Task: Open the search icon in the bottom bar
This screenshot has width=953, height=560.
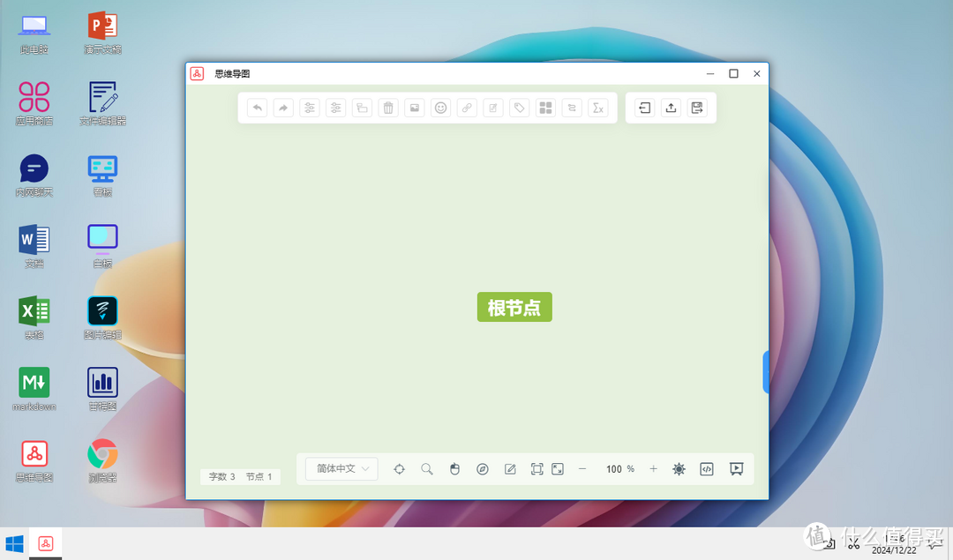Action: click(427, 469)
